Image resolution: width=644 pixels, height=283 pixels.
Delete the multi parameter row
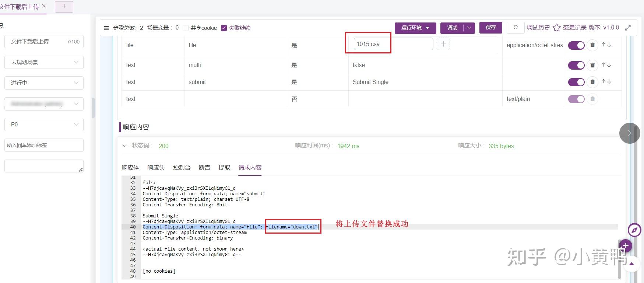click(592, 65)
